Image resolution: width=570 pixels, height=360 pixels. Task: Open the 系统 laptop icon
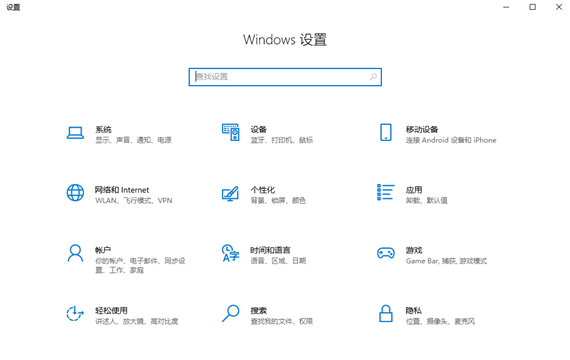[75, 133]
